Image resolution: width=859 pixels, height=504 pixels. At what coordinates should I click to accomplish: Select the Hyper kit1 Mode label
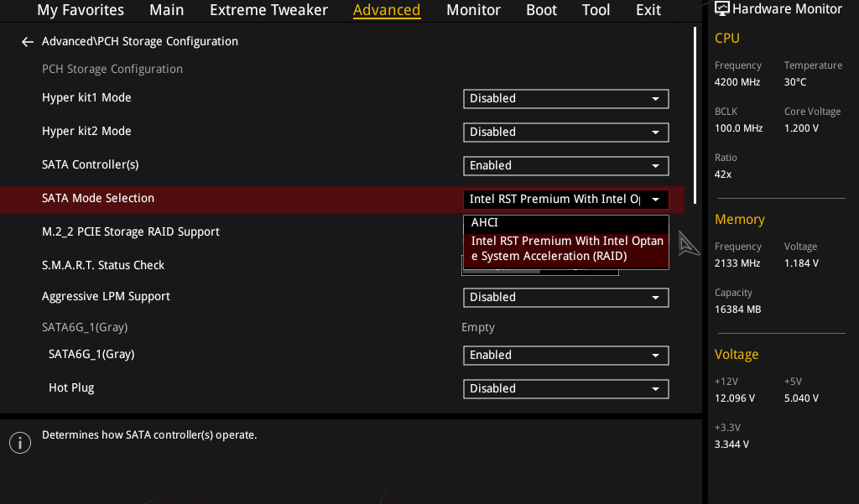coord(86,97)
